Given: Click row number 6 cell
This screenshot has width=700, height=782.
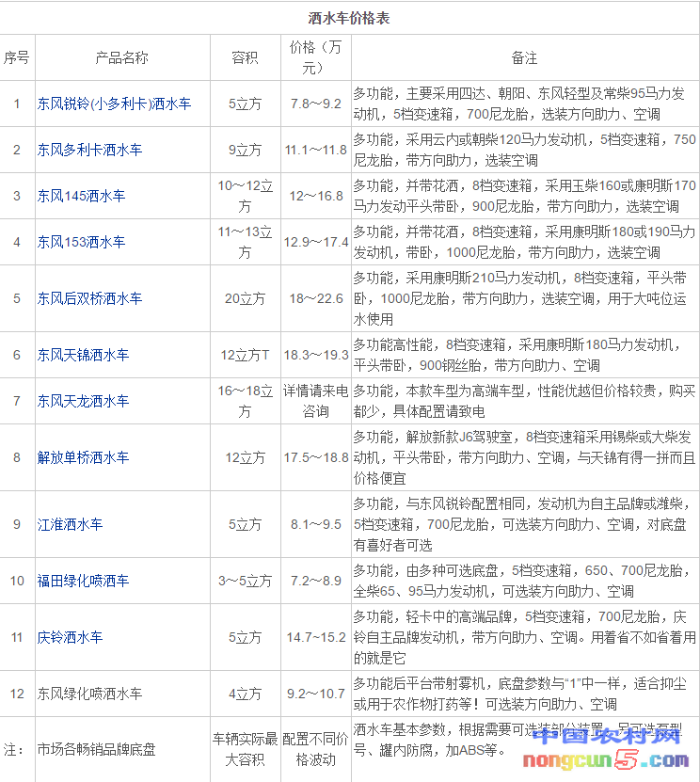Looking at the screenshot, I should (17, 355).
